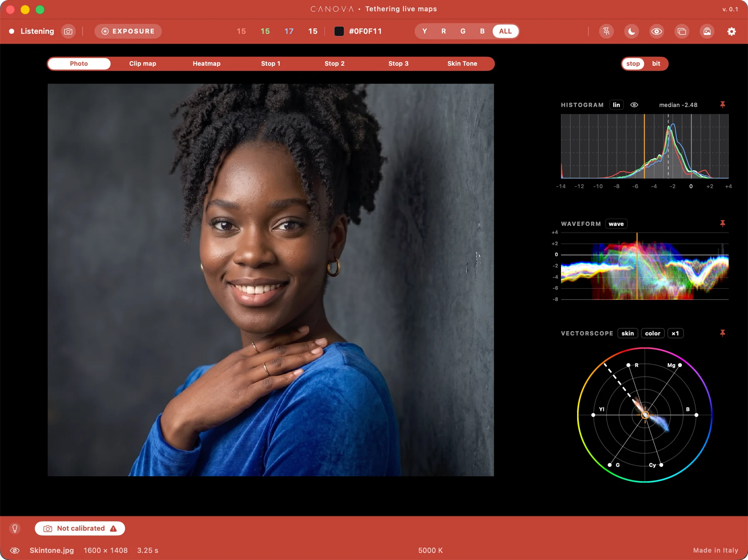Screen dimensions: 748x560
Task: Toggle histogram eye visibility icon
Action: click(x=634, y=105)
